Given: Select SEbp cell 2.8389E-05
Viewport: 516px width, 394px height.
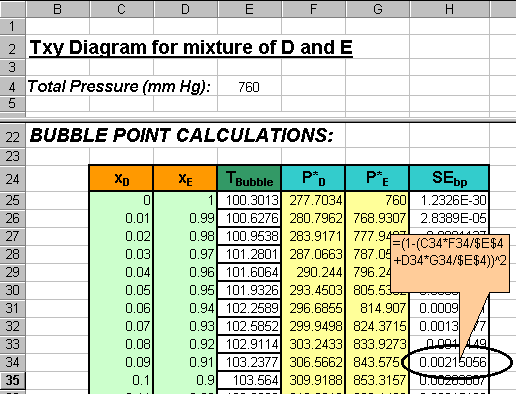Looking at the screenshot, I should pos(449,218).
